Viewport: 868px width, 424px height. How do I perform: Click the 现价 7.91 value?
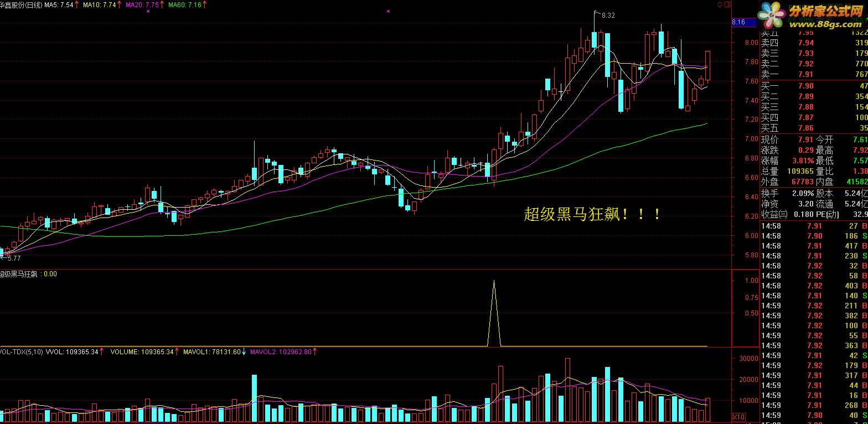point(805,139)
